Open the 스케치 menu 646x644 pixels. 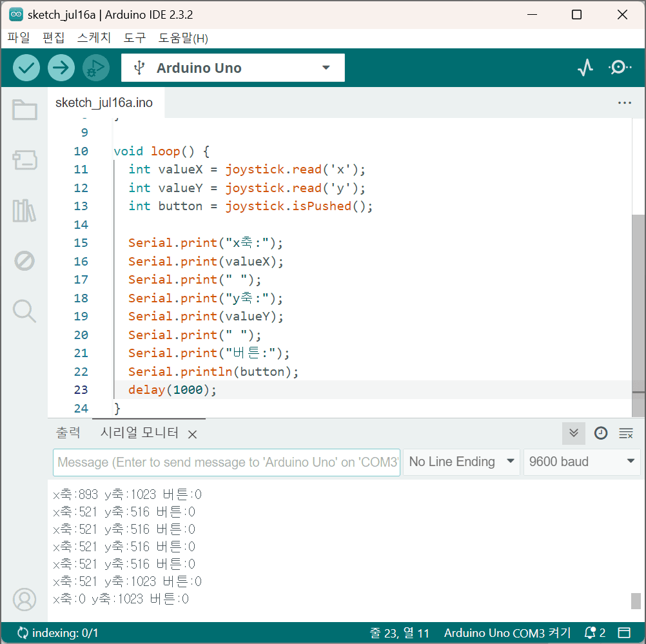pos(94,38)
